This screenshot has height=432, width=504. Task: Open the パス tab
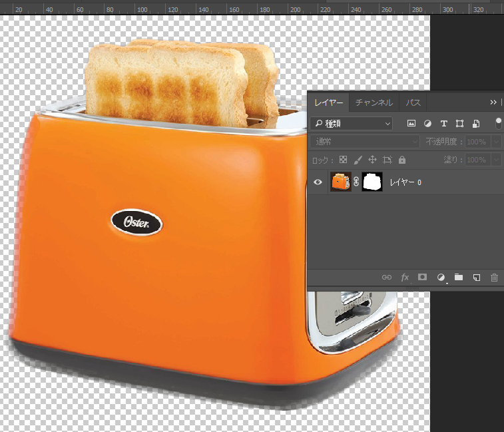click(x=413, y=103)
